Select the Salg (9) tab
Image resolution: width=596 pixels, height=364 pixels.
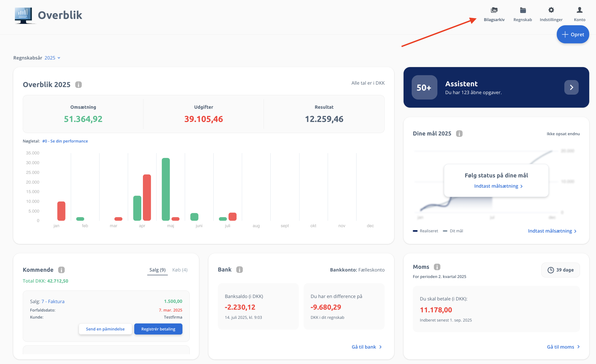[x=158, y=270]
